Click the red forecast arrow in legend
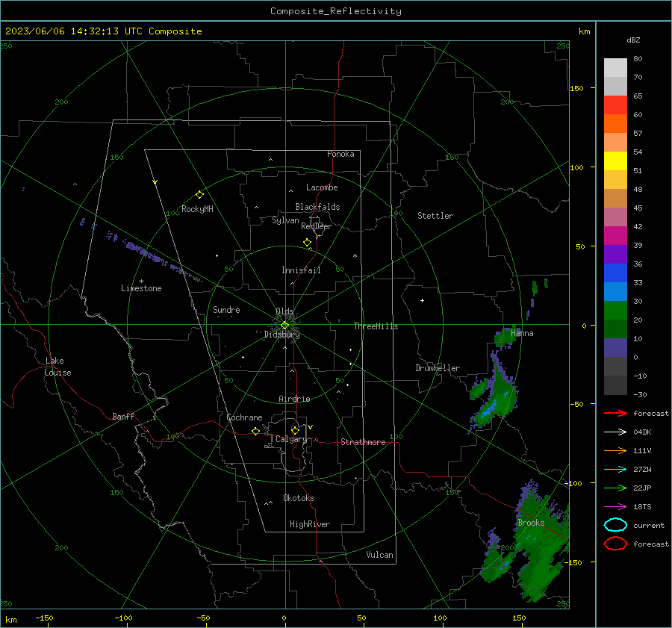The image size is (672, 628). (x=615, y=413)
